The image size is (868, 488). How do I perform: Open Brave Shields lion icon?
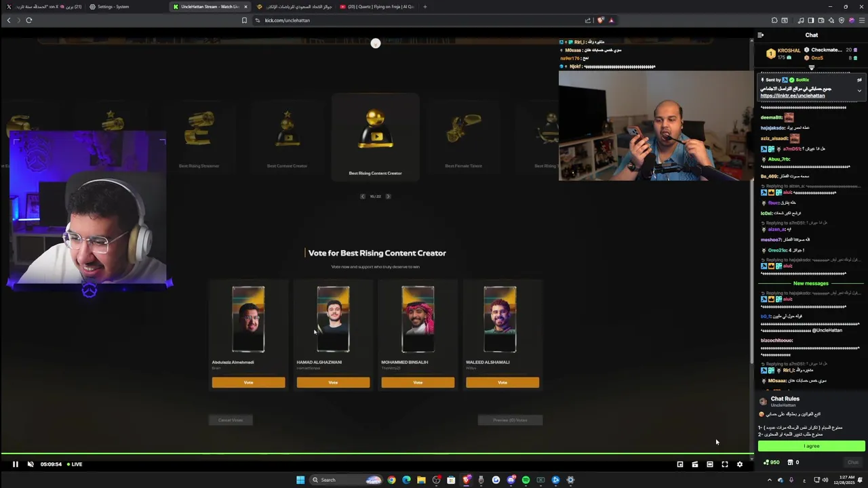(601, 20)
